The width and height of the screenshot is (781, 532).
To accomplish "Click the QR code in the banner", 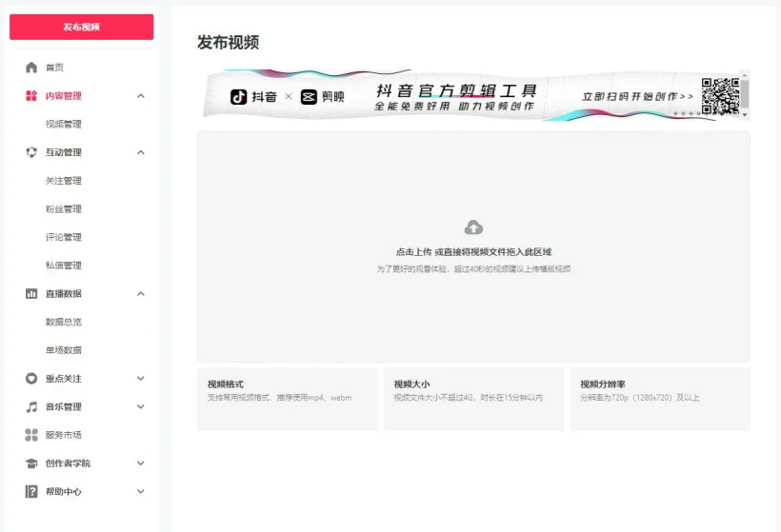I will [720, 96].
